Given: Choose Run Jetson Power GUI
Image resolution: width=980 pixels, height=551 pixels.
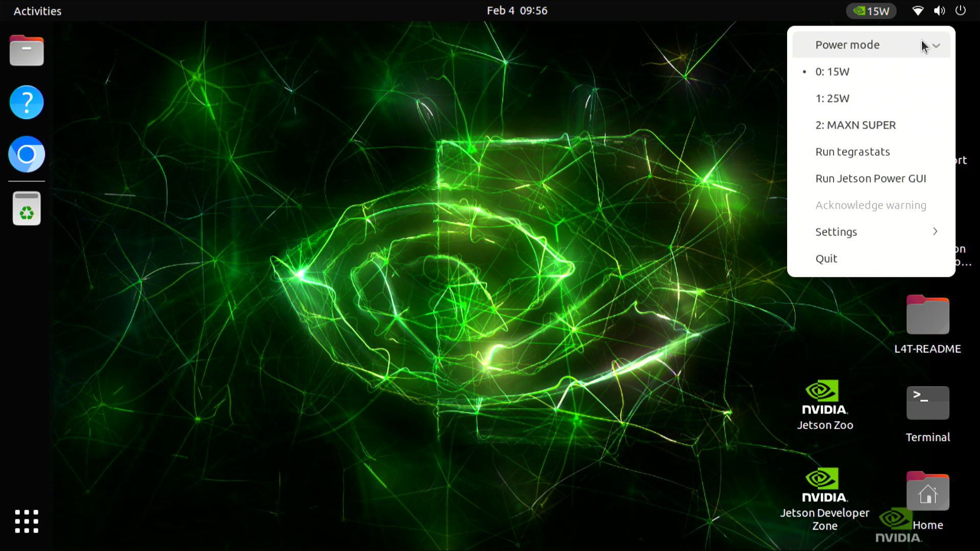Looking at the screenshot, I should tap(871, 179).
